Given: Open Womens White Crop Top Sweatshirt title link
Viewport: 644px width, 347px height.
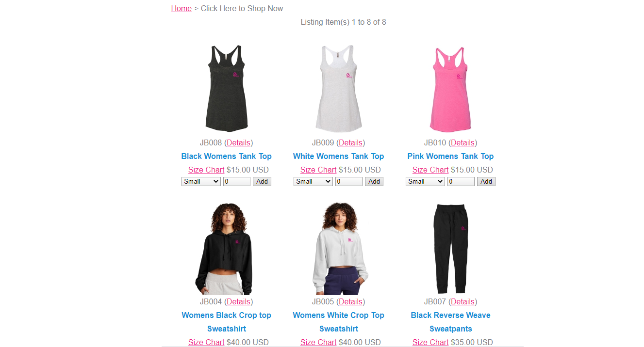Looking at the screenshot, I should (x=339, y=322).
